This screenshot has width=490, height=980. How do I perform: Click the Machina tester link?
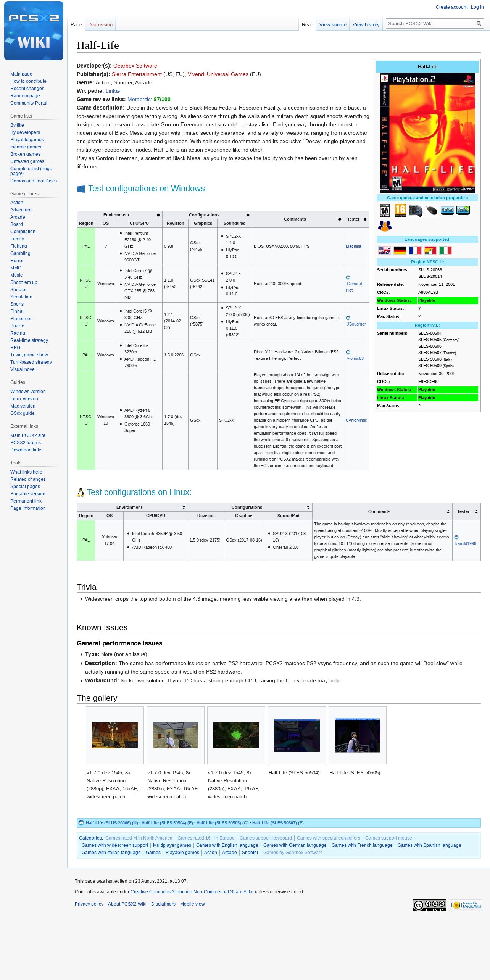(353, 246)
